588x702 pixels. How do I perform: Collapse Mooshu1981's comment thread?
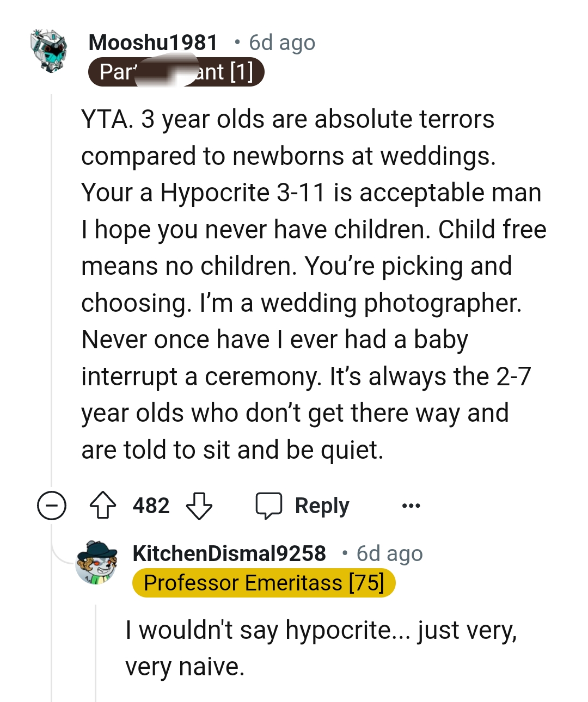click(x=52, y=506)
